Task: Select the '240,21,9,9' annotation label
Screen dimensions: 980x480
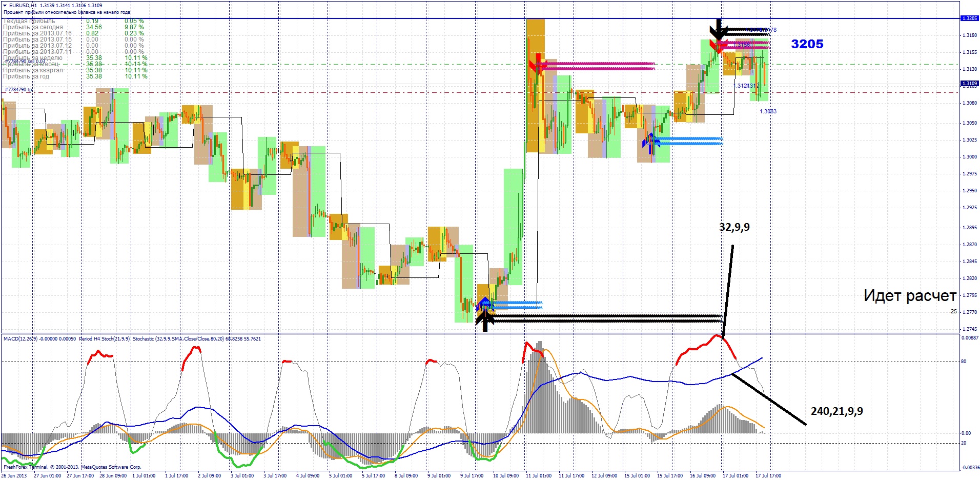Action: click(x=836, y=411)
